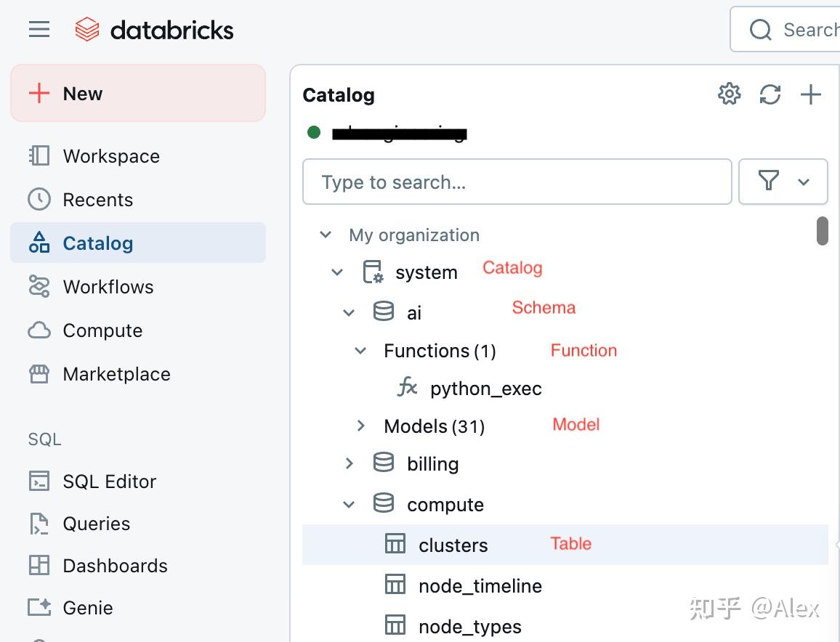This screenshot has height=642, width=840.
Task: Open the filter dropdown chevron
Action: (804, 182)
